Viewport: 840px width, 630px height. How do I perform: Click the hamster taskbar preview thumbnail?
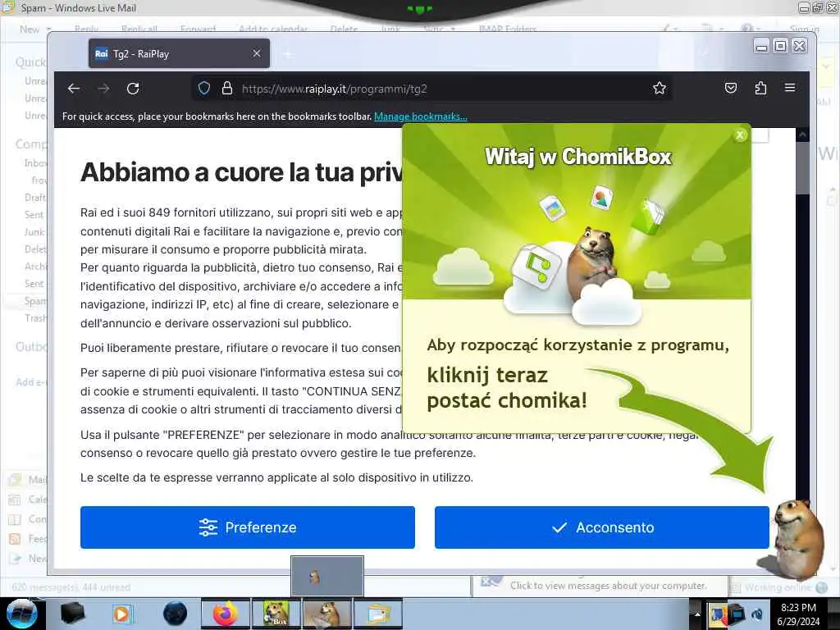(x=326, y=576)
